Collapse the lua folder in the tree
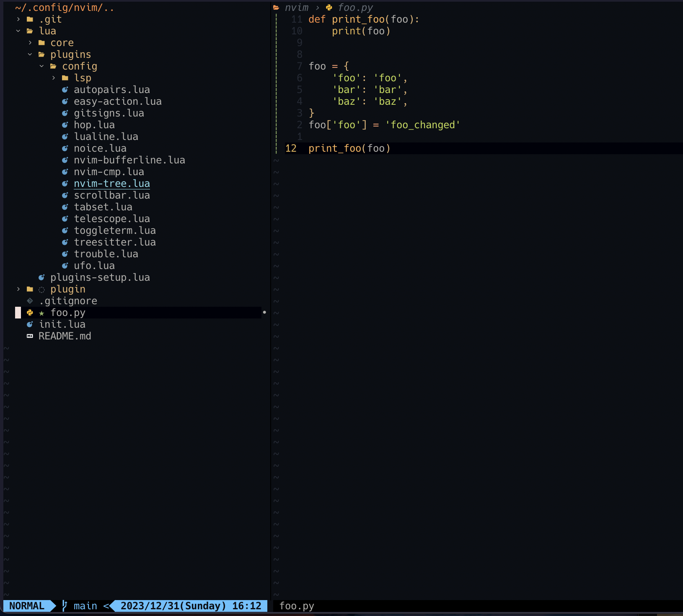Screen dimensions: 683x616 coord(18,31)
